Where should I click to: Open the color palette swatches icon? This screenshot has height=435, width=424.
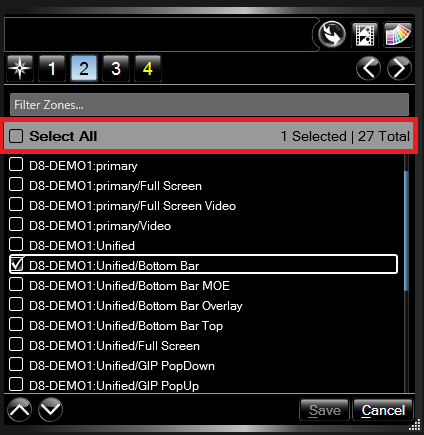click(398, 35)
